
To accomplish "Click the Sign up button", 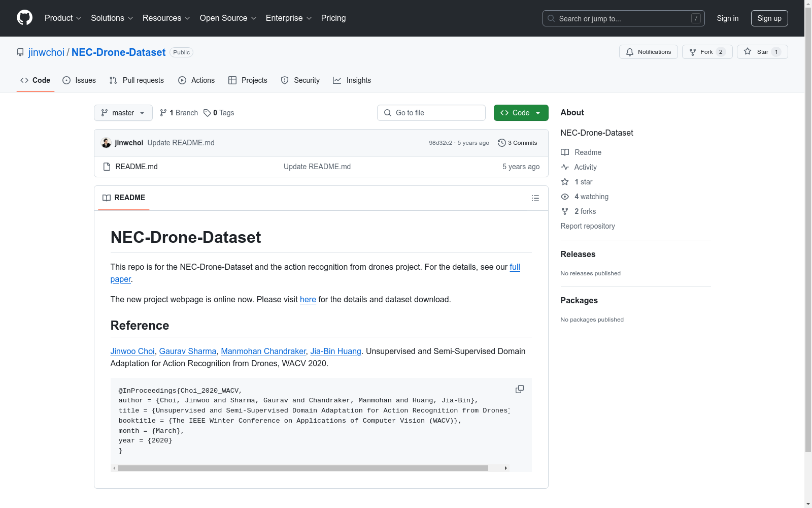I will coord(769,18).
